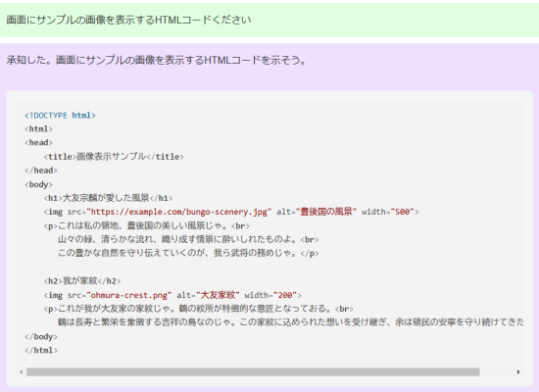Click the opening <head> tag line
The width and height of the screenshot is (539, 392).
38,143
